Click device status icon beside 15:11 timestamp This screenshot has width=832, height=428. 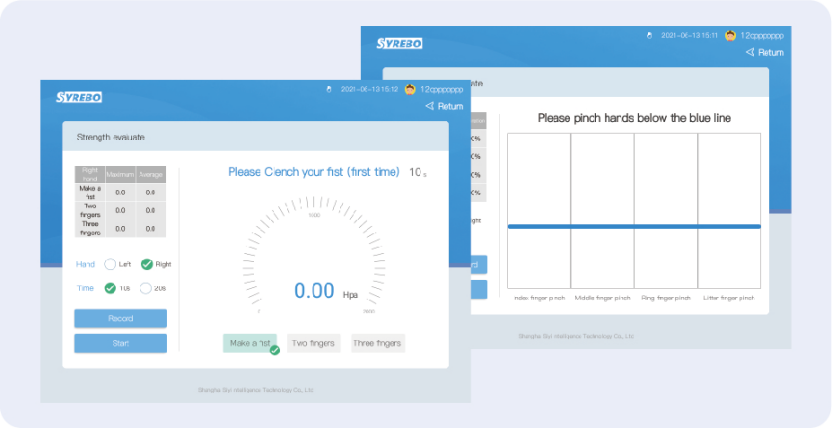(x=649, y=36)
